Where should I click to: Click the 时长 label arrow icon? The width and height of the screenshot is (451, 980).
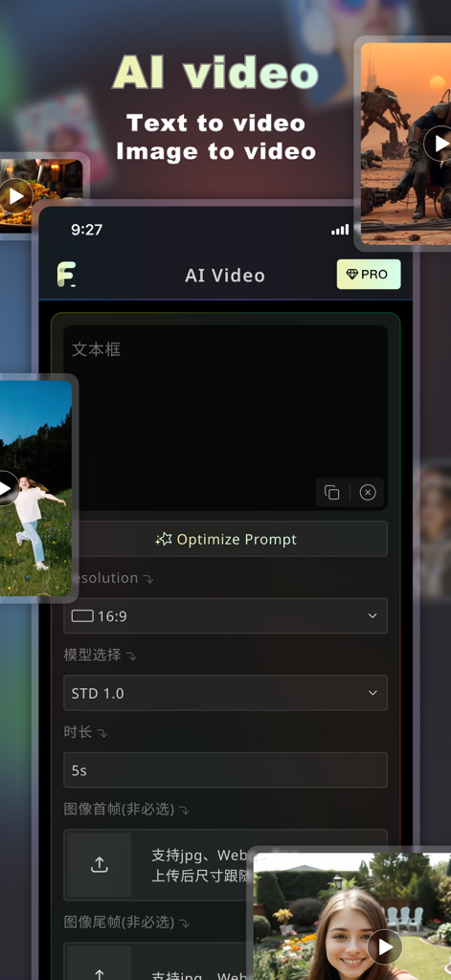coord(101,733)
